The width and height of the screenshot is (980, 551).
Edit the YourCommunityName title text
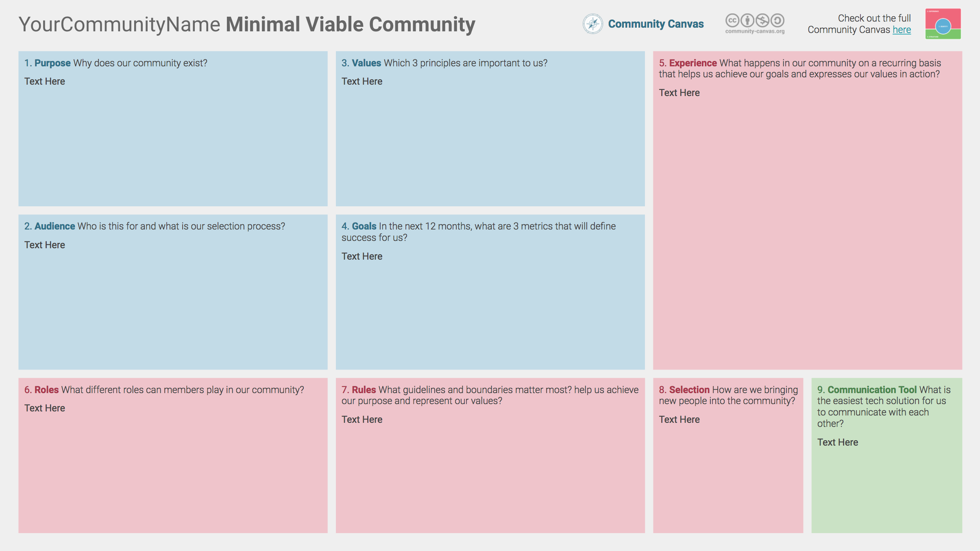[x=119, y=24]
